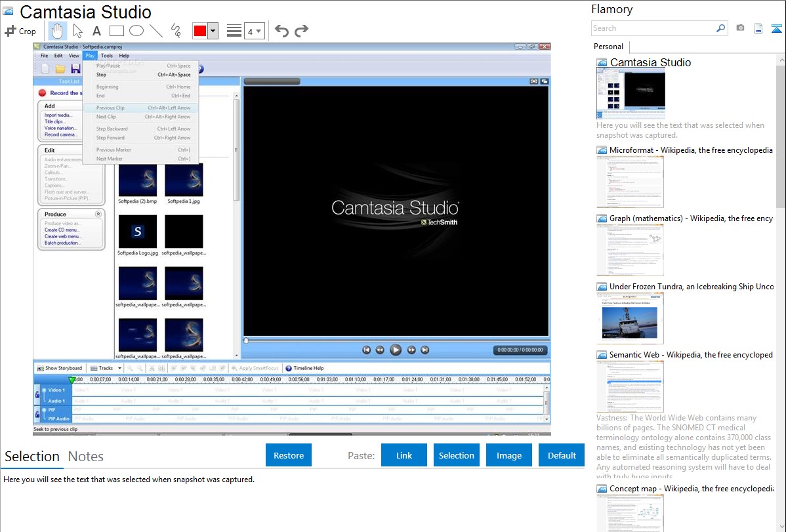786x532 pixels.
Task: Activate the hand pan tool
Action: [x=58, y=31]
